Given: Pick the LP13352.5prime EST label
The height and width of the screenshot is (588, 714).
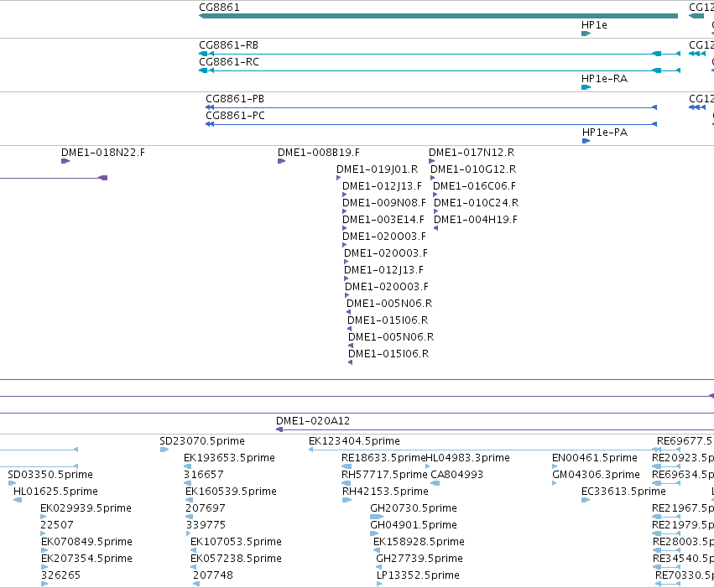Looking at the screenshot, I should click(418, 575).
